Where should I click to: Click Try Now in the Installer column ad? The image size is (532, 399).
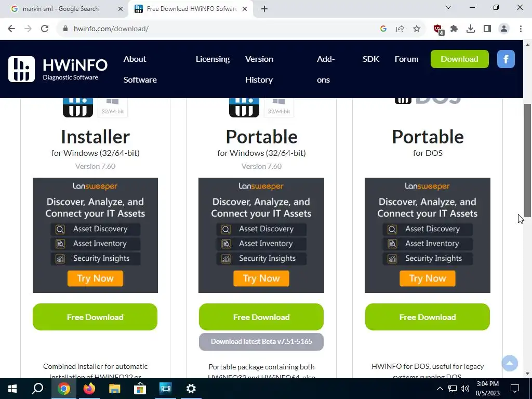click(x=95, y=278)
